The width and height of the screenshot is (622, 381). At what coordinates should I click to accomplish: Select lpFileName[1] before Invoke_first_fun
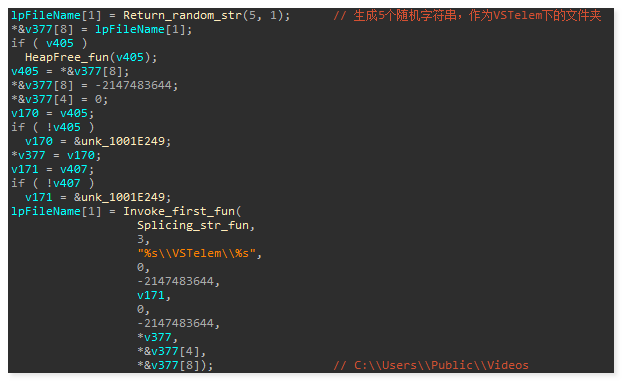[56, 212]
